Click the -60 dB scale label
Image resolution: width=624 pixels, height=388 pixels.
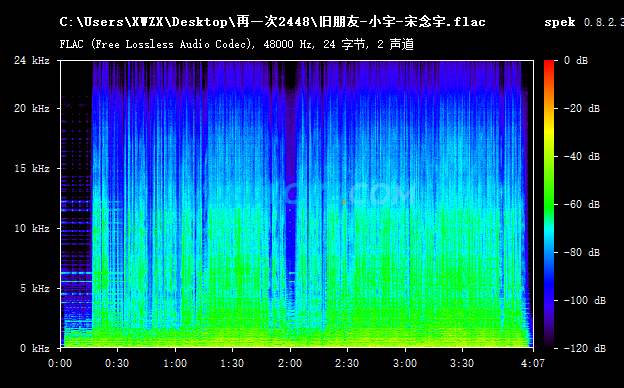[582, 204]
